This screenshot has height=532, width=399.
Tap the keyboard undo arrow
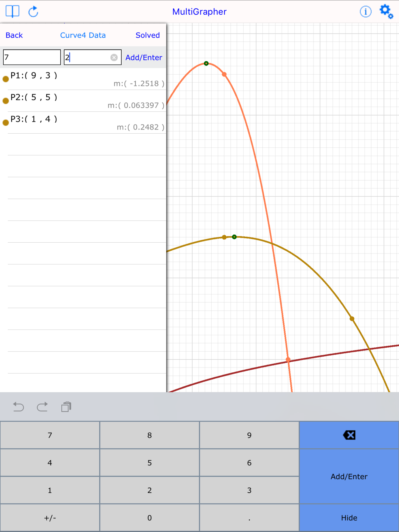tap(18, 407)
